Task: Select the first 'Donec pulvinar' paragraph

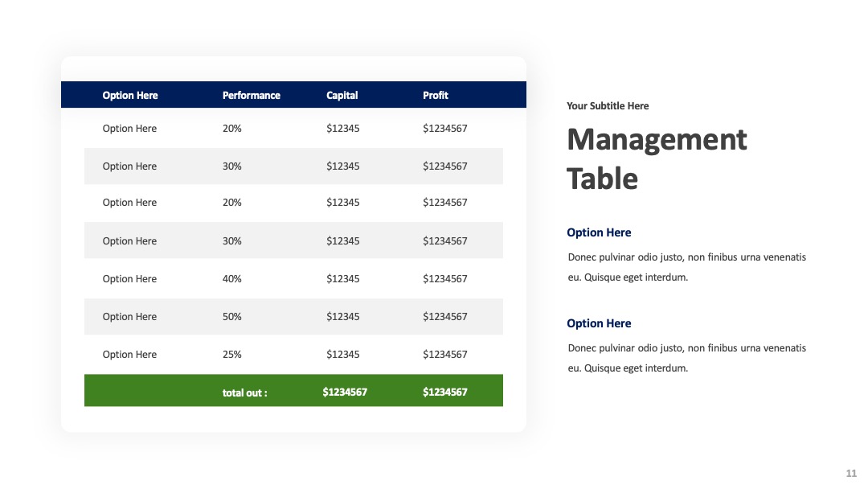Action: (x=687, y=267)
